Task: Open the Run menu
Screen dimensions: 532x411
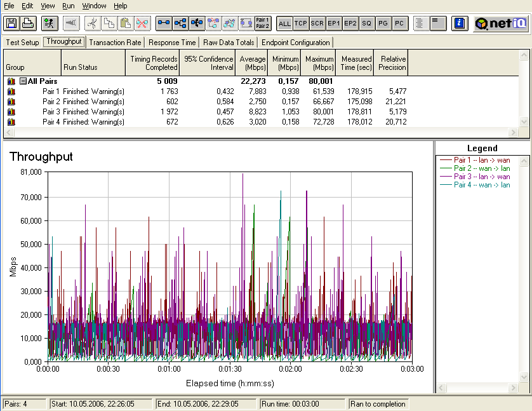Action: pos(68,6)
